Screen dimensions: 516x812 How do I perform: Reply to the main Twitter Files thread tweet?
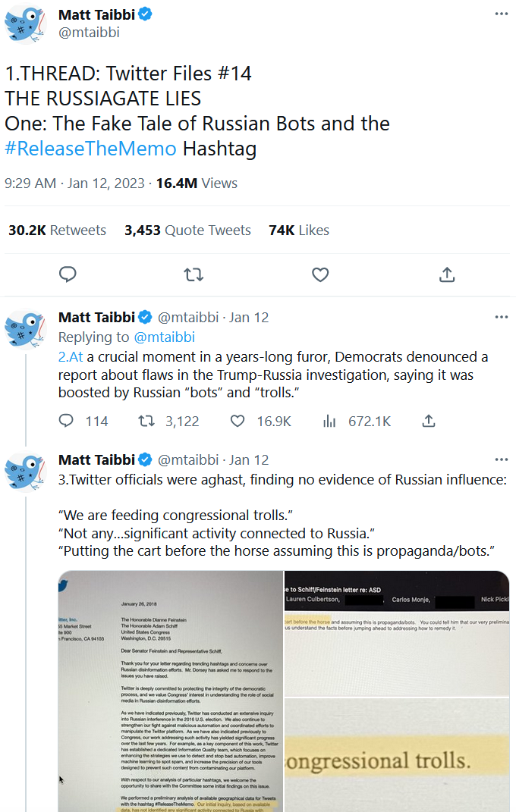pos(68,274)
